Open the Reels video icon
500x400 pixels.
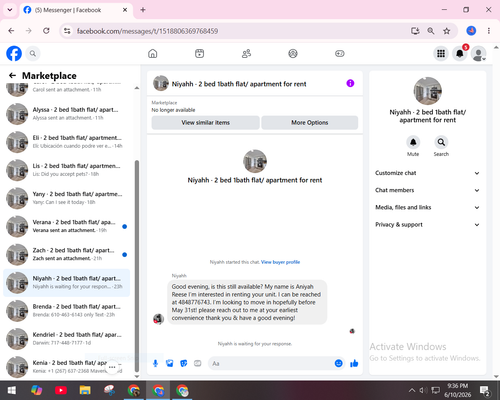[199, 53]
